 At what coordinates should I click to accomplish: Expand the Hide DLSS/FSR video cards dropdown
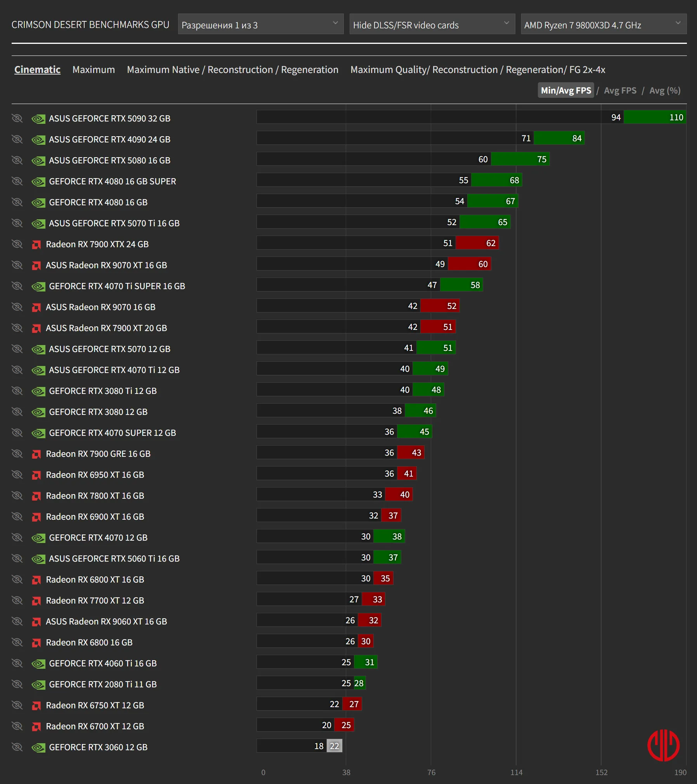[x=432, y=24]
